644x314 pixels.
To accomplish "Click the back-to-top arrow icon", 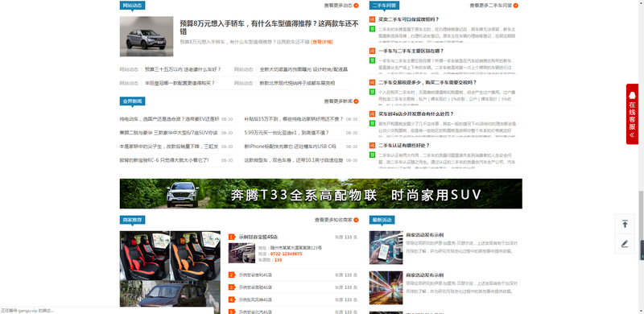I will pos(625,224).
